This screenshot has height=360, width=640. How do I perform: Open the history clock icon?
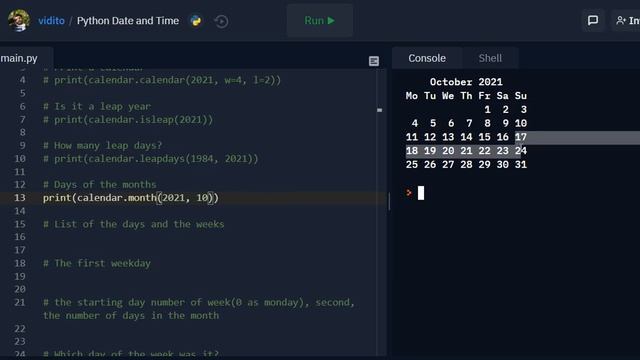(221, 21)
